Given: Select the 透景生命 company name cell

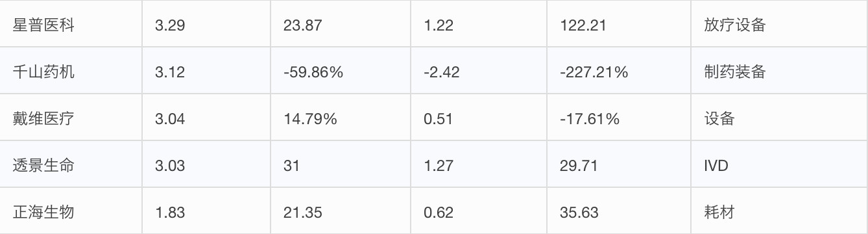Looking at the screenshot, I should click(71, 164).
